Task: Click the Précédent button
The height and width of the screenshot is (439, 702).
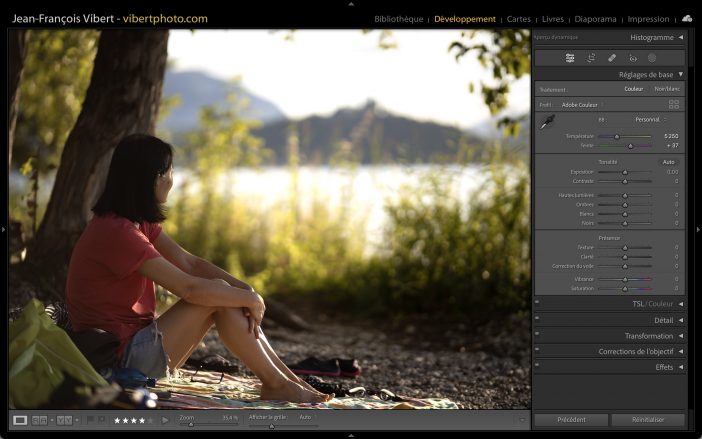Action: coord(570,420)
